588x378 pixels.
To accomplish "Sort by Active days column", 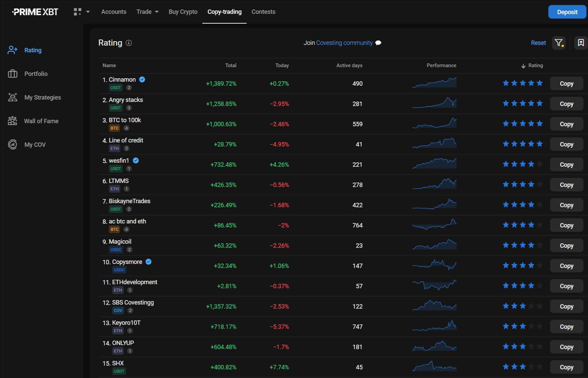I will pos(349,65).
